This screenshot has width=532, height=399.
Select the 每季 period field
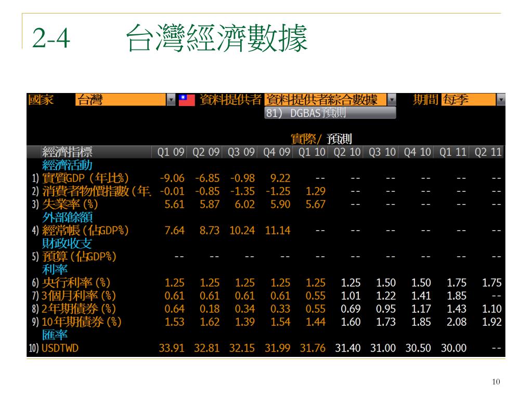(469, 100)
